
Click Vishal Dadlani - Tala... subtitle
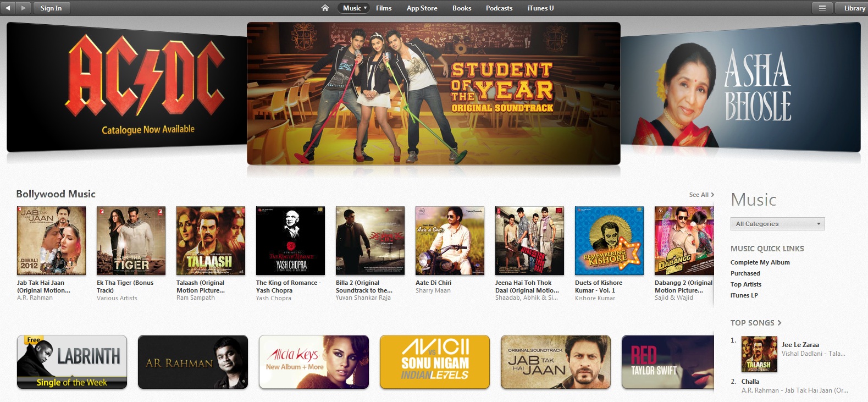[x=814, y=354]
